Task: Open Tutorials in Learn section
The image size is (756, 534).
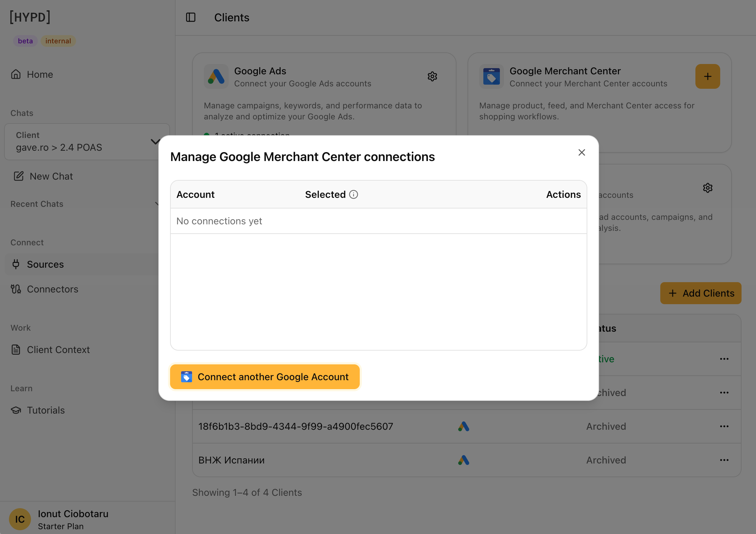Action: [x=46, y=410]
